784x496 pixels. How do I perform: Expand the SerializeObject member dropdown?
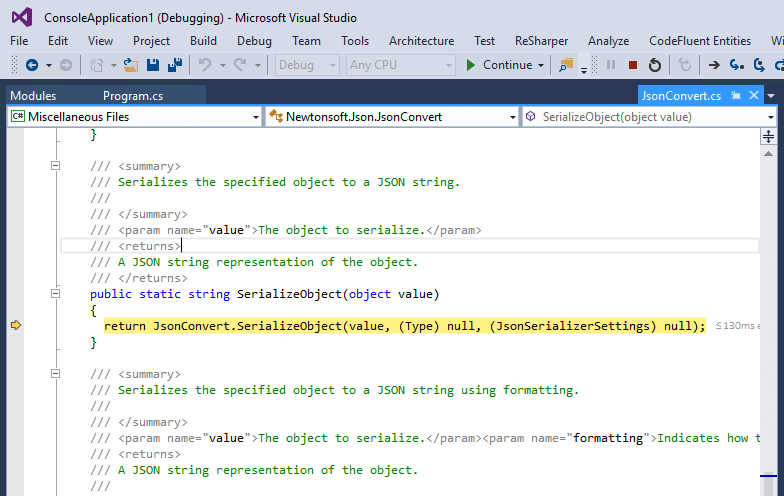click(771, 117)
